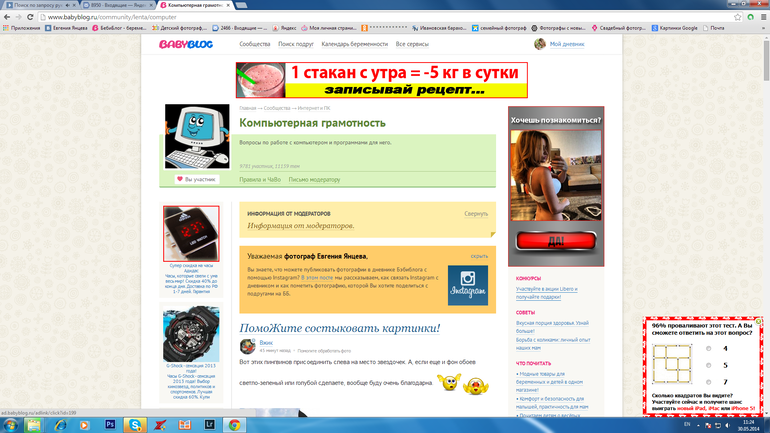
Task: Click the Вжик author avatar
Action: (248, 346)
